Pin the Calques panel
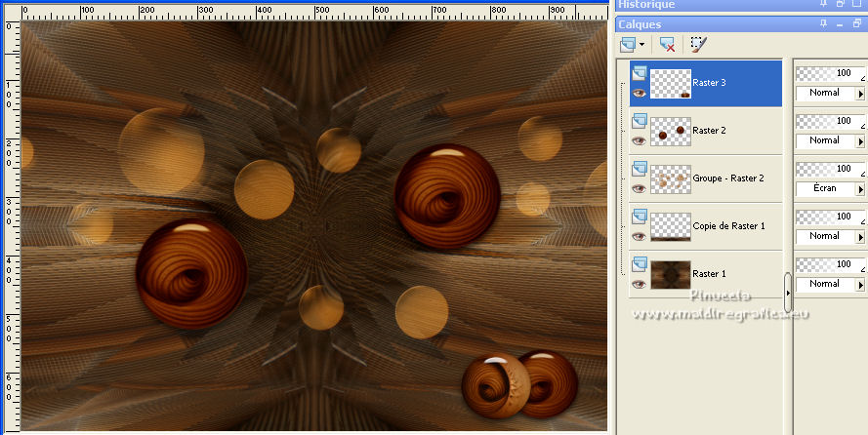The image size is (868, 435). click(824, 23)
